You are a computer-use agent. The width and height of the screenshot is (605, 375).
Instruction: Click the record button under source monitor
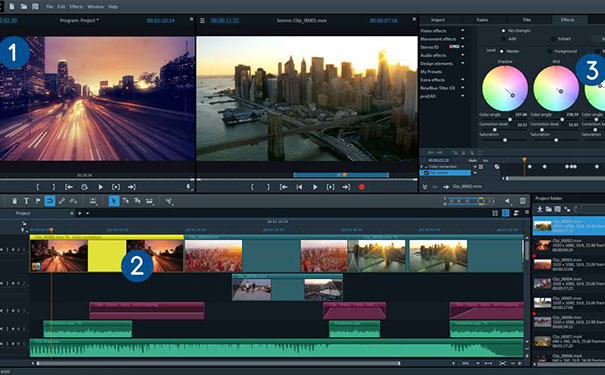coord(362,187)
